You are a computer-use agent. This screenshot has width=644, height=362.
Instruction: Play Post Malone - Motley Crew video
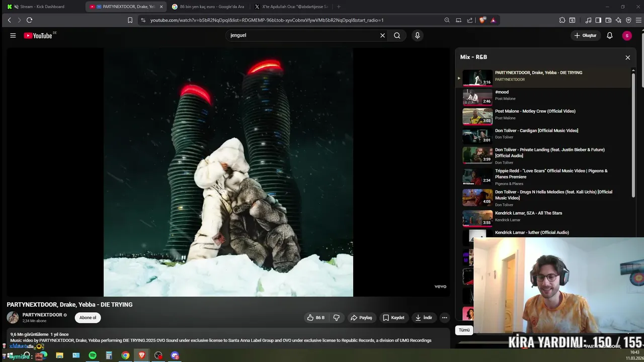543,116
